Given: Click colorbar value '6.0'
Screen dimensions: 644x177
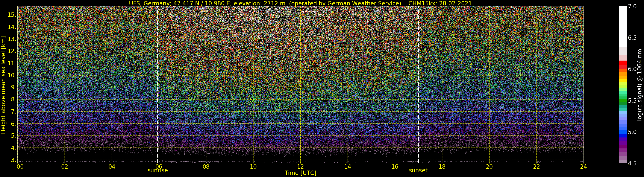Looking at the screenshot, I should click(632, 69).
